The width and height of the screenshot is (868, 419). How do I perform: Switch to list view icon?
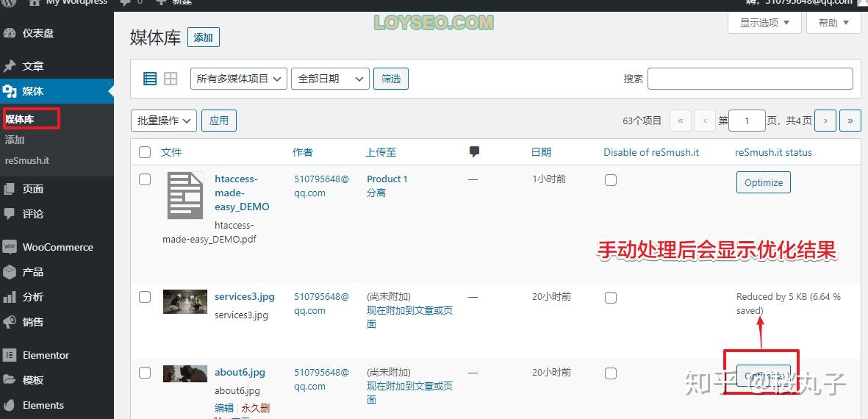[x=150, y=79]
